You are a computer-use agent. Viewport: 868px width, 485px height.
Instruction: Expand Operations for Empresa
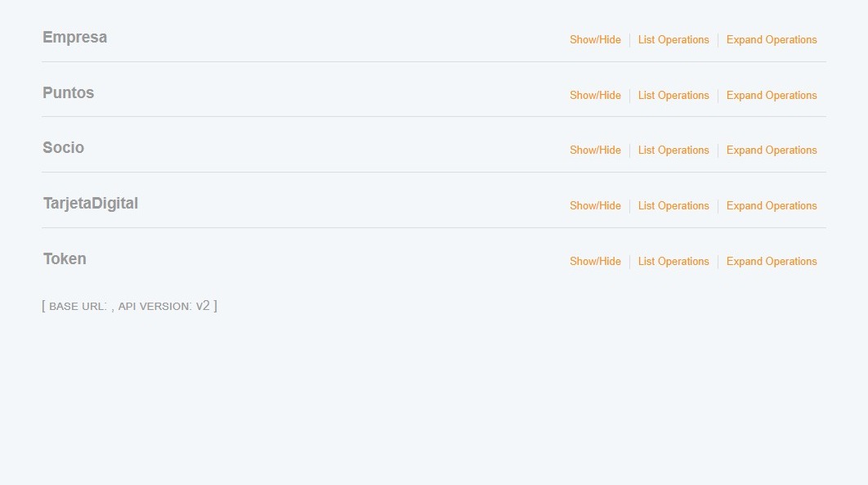(x=772, y=40)
